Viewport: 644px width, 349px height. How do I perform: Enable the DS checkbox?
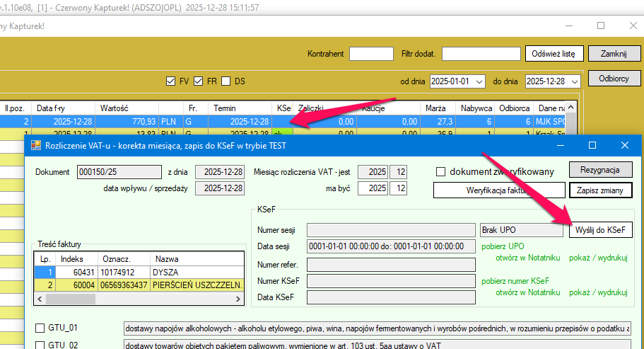(226, 81)
